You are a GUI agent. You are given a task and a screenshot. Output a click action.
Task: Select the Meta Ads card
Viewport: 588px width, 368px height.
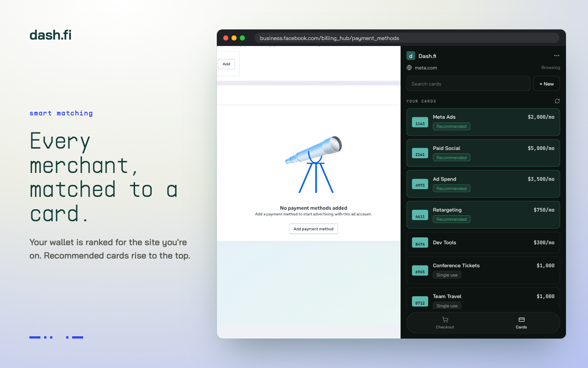(483, 122)
